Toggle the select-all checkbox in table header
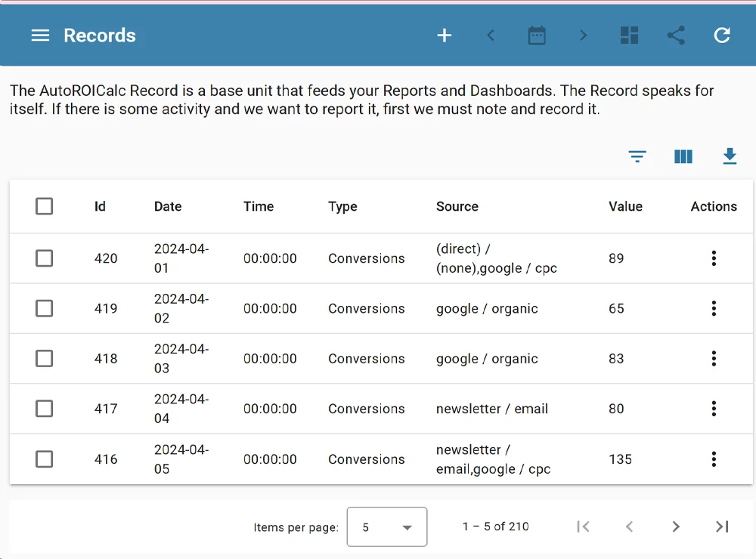Image resolution: width=756 pixels, height=559 pixels. tap(44, 205)
